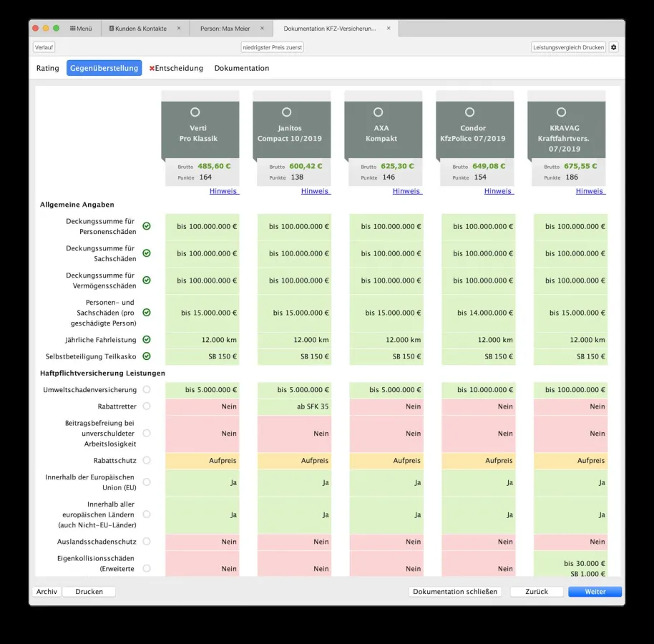Choose the AXA Kompakt tariff radio button
Image resolution: width=654 pixels, height=644 pixels.
pos(378,112)
